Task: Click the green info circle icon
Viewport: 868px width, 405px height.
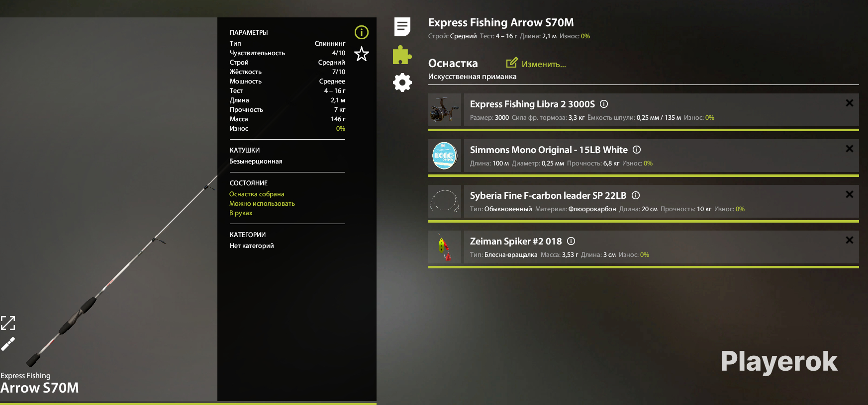Action: 362,32
